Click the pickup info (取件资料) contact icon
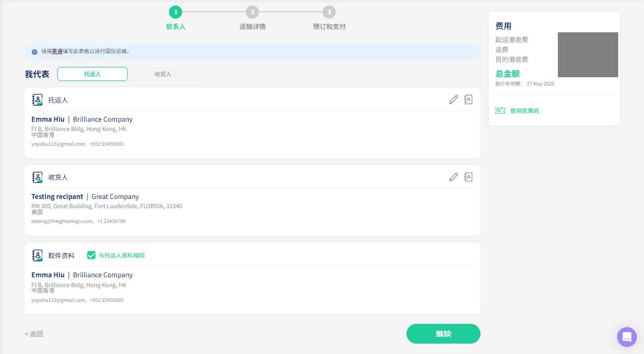644x354 pixels. 37,255
